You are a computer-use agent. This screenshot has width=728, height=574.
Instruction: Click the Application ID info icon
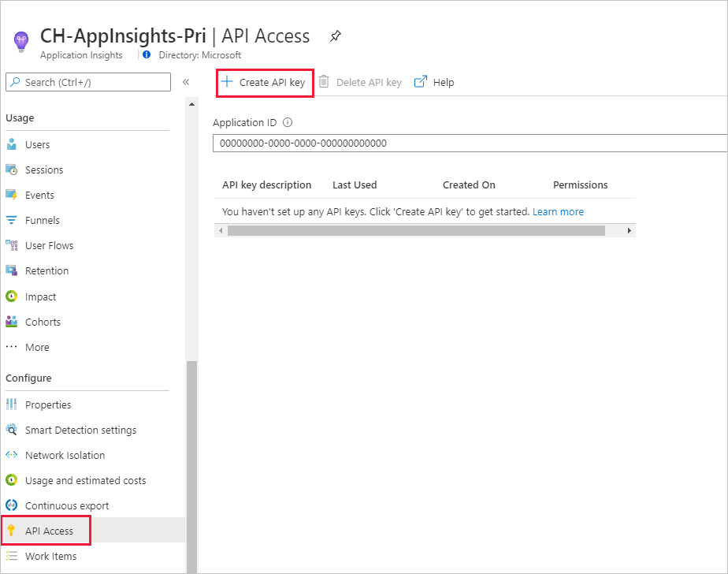click(x=288, y=123)
